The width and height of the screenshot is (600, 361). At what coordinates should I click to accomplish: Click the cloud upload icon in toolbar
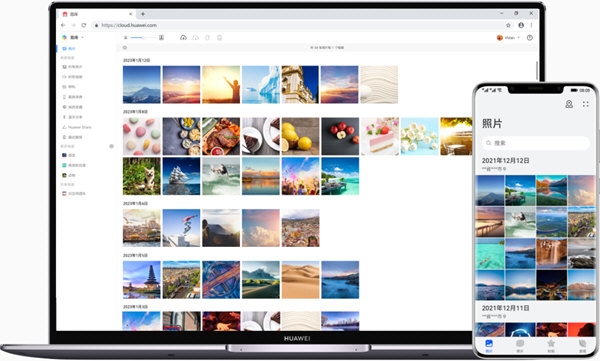pos(183,38)
